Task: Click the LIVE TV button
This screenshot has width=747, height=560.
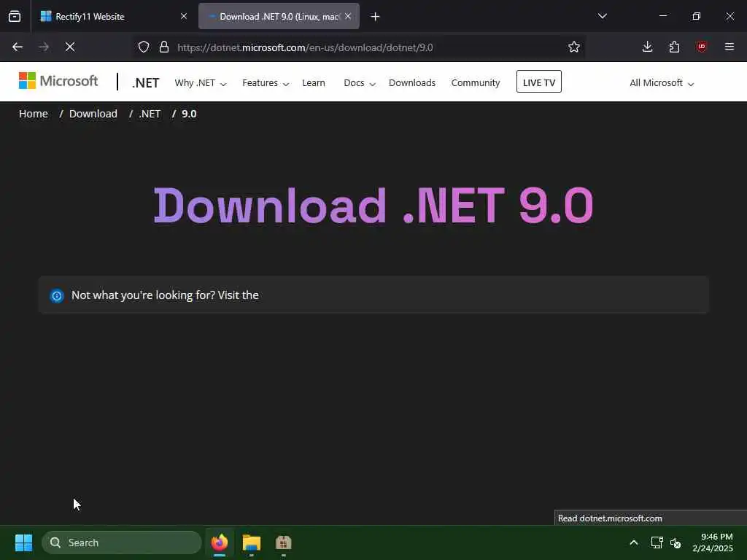Action: click(x=539, y=82)
